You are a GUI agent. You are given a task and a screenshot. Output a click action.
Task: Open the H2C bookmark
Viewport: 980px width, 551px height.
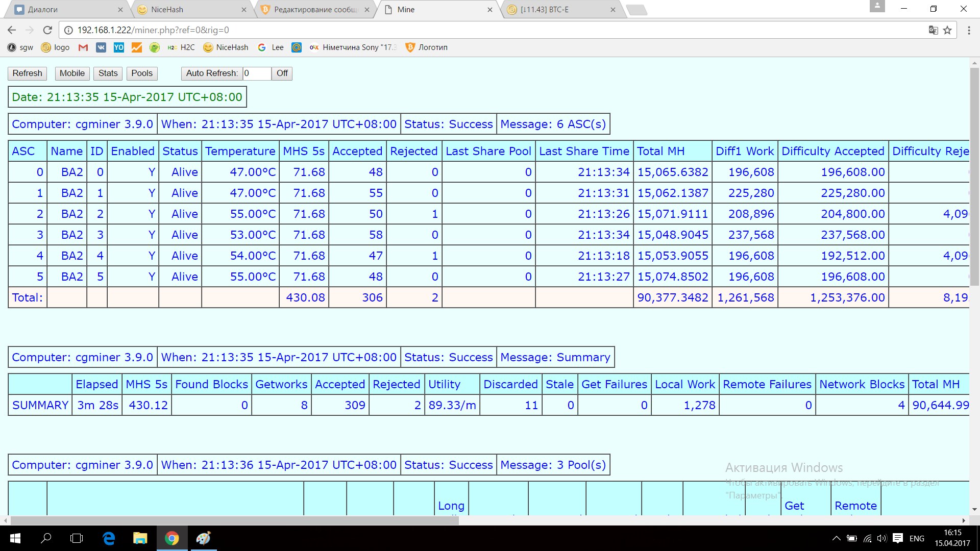click(181, 47)
